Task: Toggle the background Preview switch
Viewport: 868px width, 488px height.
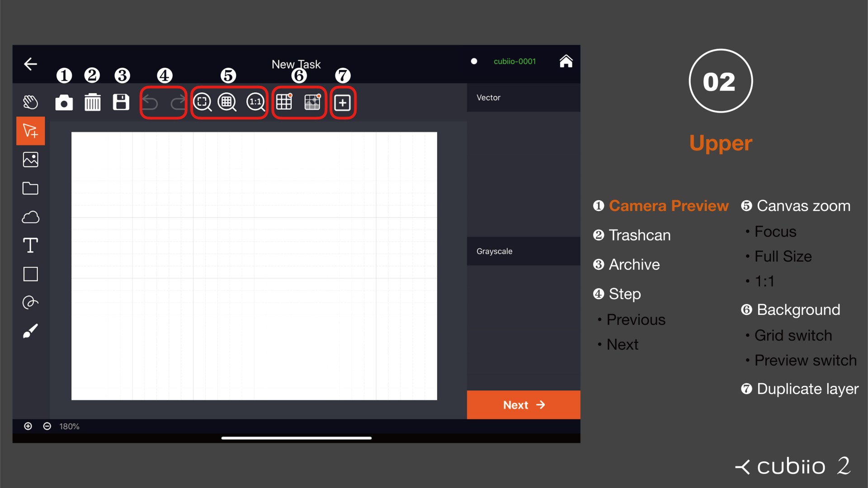Action: pos(312,103)
